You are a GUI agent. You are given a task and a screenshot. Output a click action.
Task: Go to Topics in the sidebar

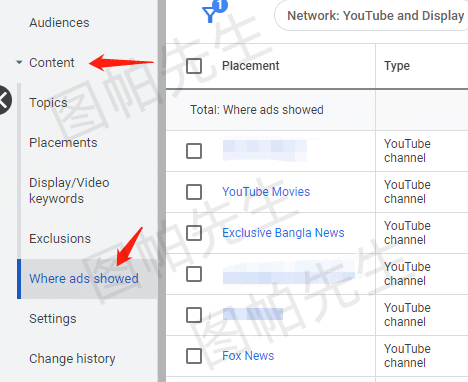click(x=48, y=103)
